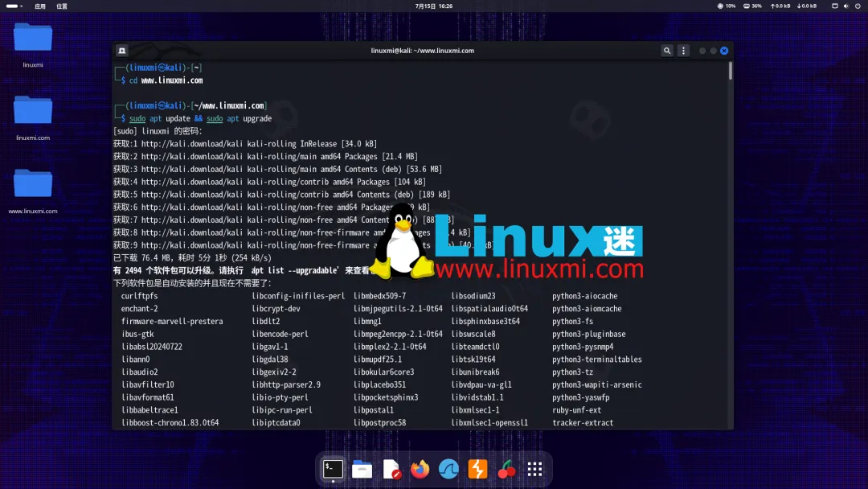This screenshot has height=489, width=868.
Task: Show all applications grid
Action: 534,469
